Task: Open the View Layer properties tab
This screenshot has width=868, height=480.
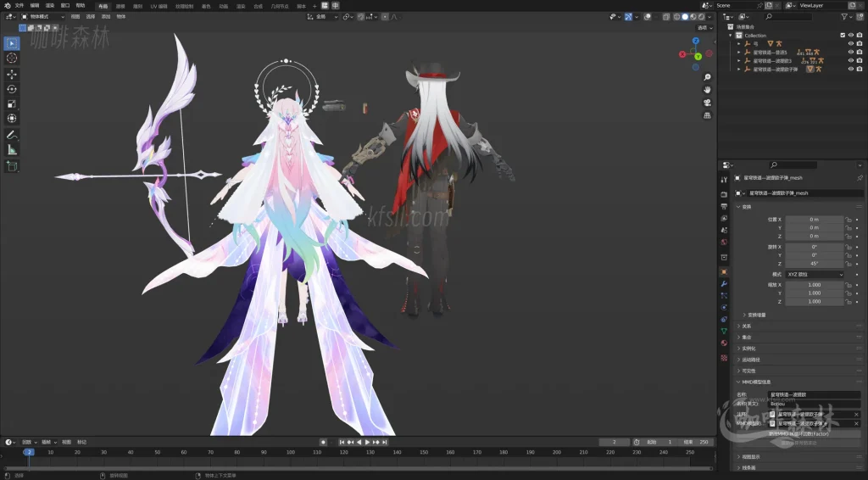Action: pyautogui.click(x=724, y=218)
